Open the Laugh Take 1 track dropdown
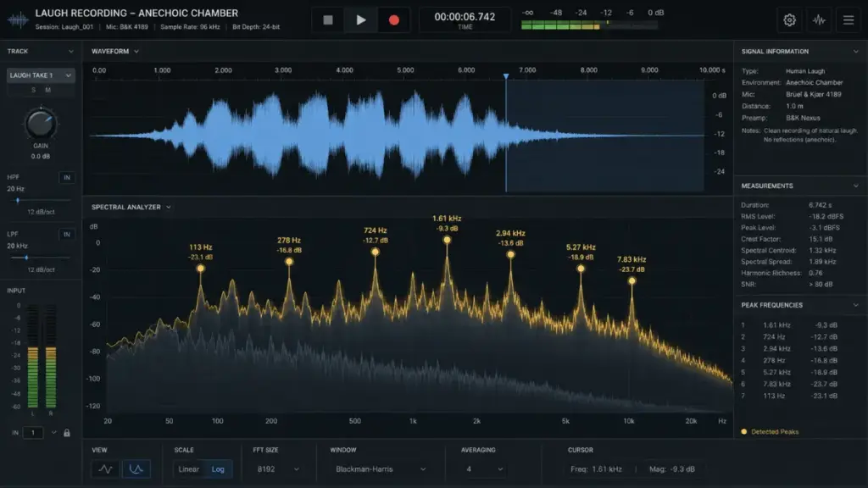 click(41, 75)
